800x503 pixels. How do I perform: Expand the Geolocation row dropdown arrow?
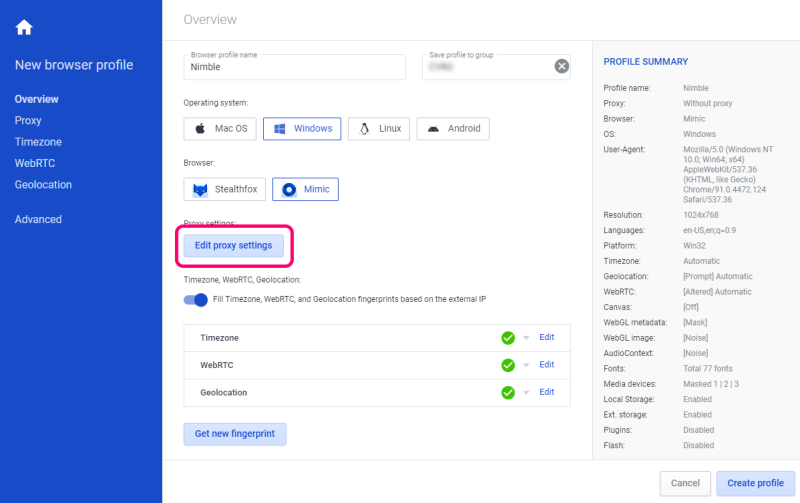point(526,393)
